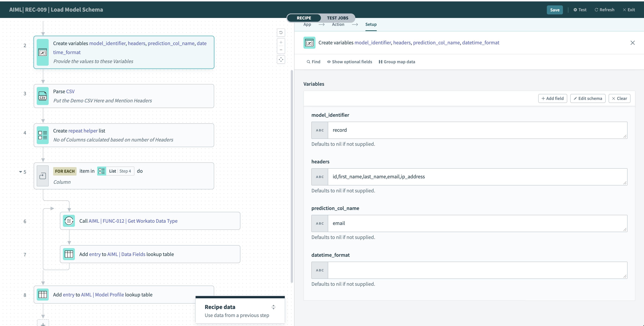Click the Variables section heading

314,84
